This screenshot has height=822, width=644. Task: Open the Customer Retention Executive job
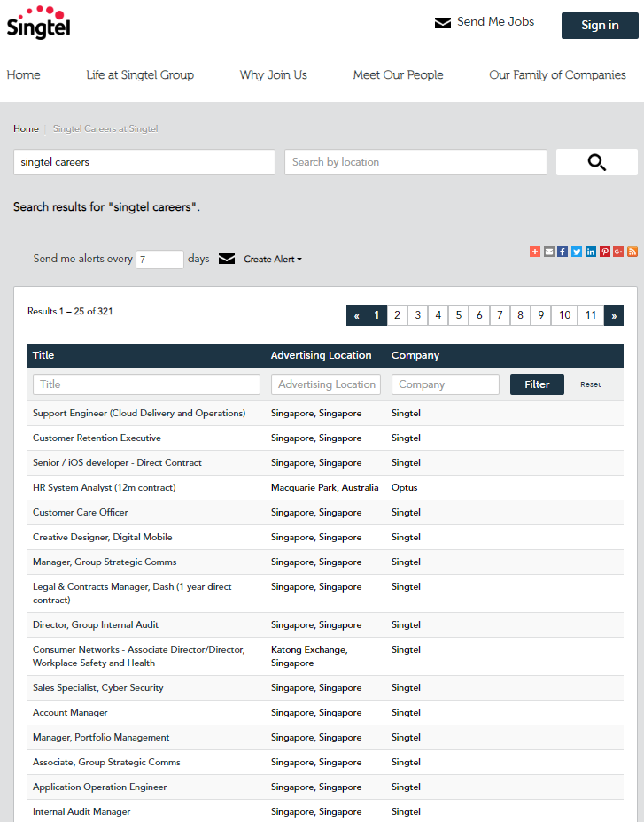97,438
